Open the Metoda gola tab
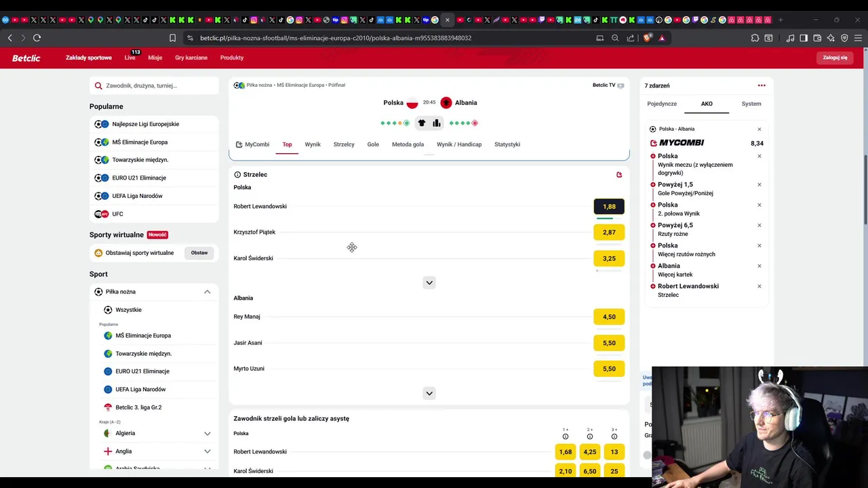868x488 pixels. (x=408, y=144)
